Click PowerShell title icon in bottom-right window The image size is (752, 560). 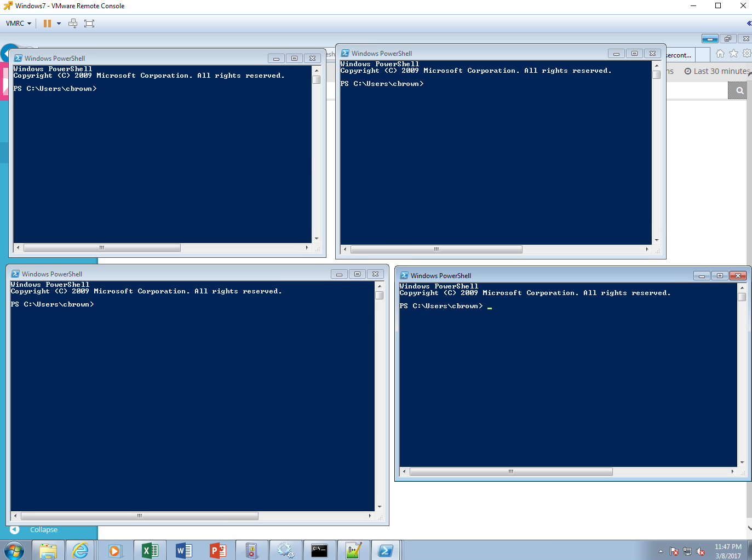[x=404, y=275]
